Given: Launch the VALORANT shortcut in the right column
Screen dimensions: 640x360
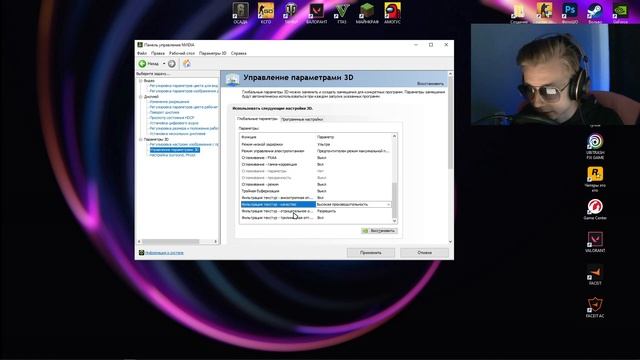Looking at the screenshot, I should pyautogui.click(x=595, y=242).
